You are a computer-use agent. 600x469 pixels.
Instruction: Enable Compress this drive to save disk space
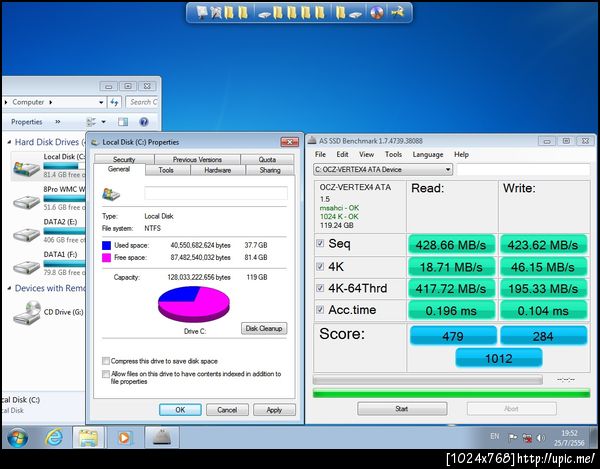coord(106,361)
